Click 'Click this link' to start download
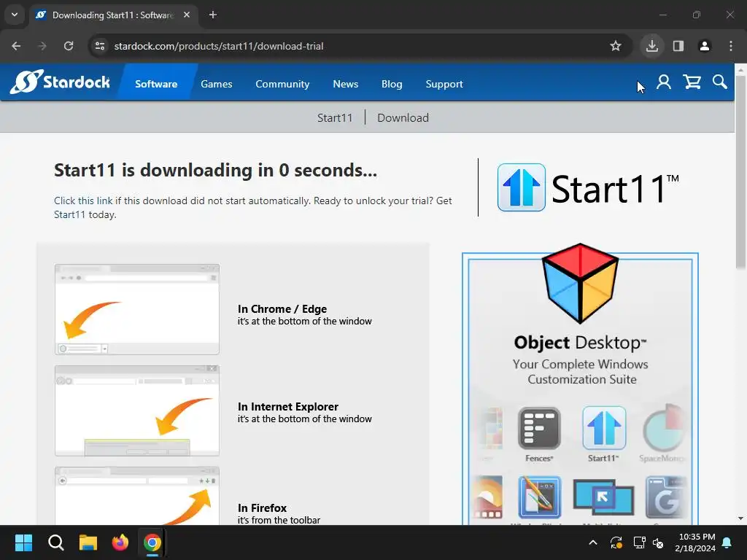The width and height of the screenshot is (747, 560). 83,201
